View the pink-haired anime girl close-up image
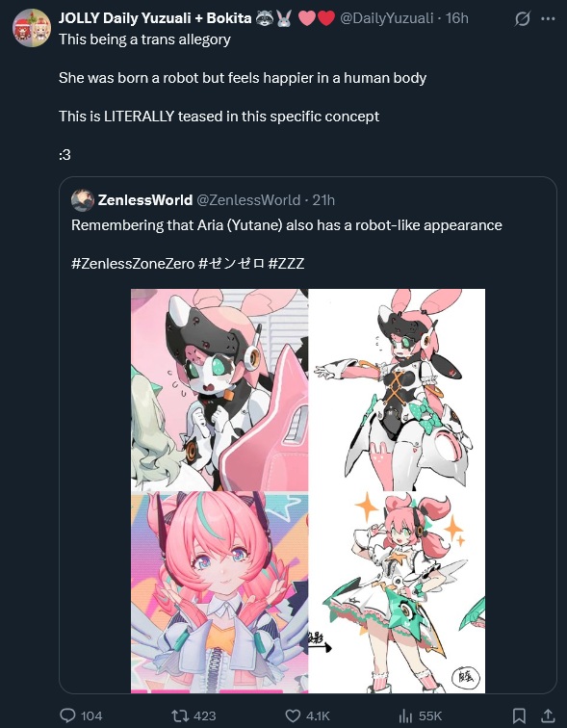The height and width of the screenshot is (728, 567). (x=219, y=592)
